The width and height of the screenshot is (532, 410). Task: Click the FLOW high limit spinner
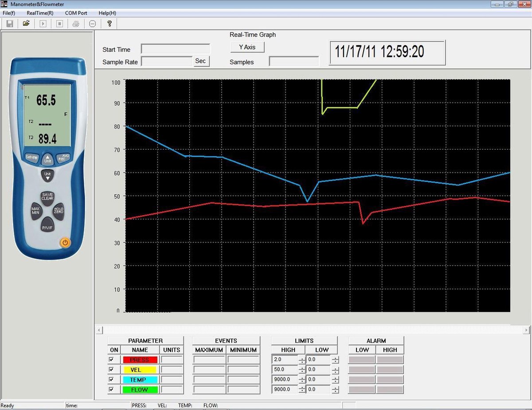[x=302, y=390]
